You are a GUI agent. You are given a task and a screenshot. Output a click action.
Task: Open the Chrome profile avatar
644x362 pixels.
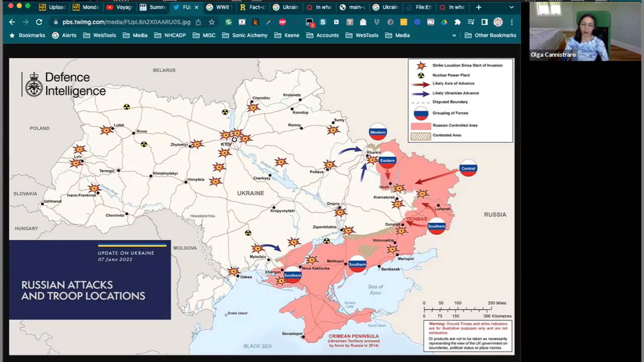pos(498,22)
